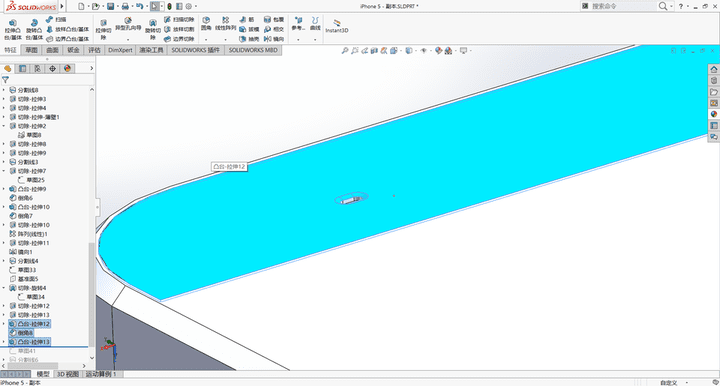720x386 pixels.
Task: Open the ConfigurationManager panel tab
Action: (x=38, y=68)
